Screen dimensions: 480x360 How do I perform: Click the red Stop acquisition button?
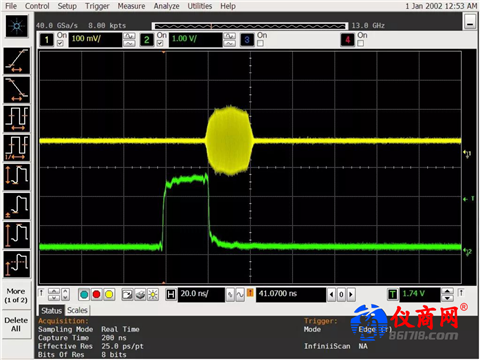click(x=96, y=294)
